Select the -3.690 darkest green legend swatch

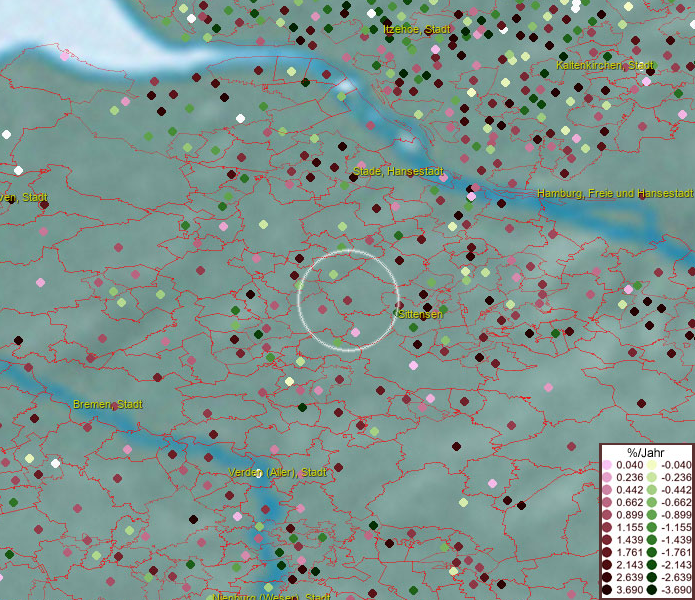[651, 591]
